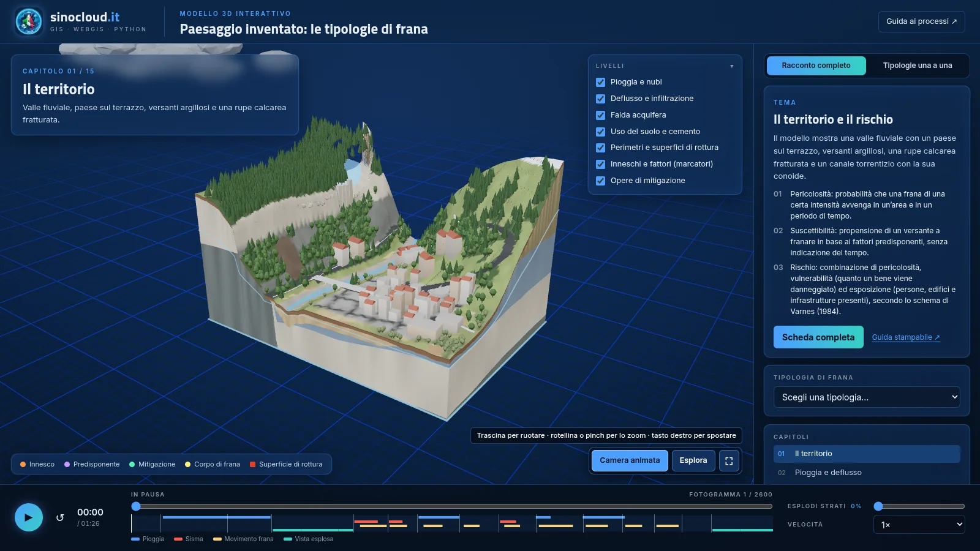The width and height of the screenshot is (980, 551).
Task: Toggle Perimetri e superfici di rottura
Action: (x=600, y=148)
